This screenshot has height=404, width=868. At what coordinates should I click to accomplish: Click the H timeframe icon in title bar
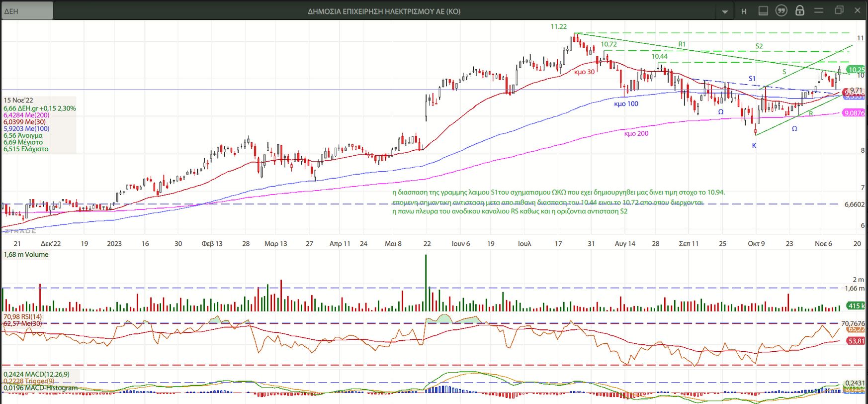coord(744,11)
